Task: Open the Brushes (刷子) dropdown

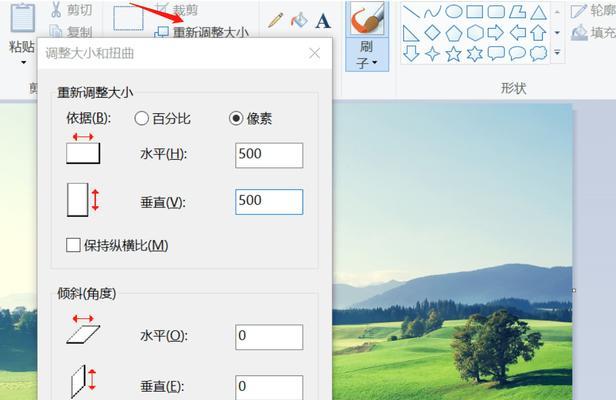Action: pos(367,54)
